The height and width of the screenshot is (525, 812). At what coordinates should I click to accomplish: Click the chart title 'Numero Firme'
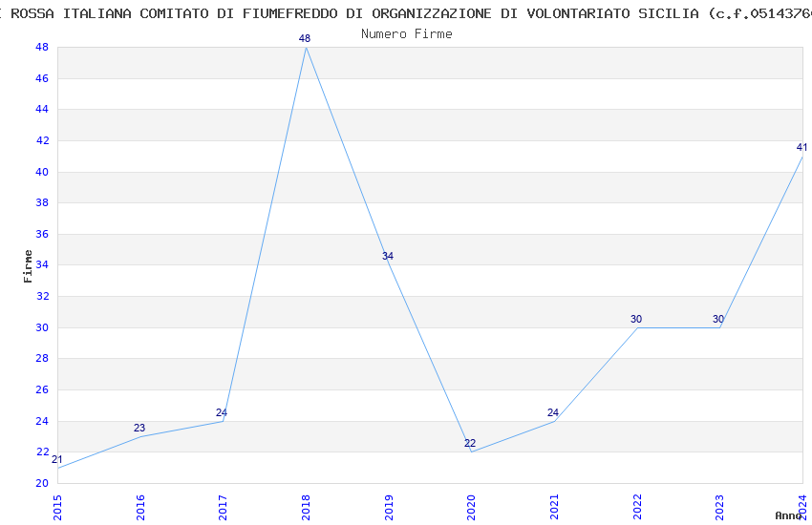pyautogui.click(x=407, y=33)
